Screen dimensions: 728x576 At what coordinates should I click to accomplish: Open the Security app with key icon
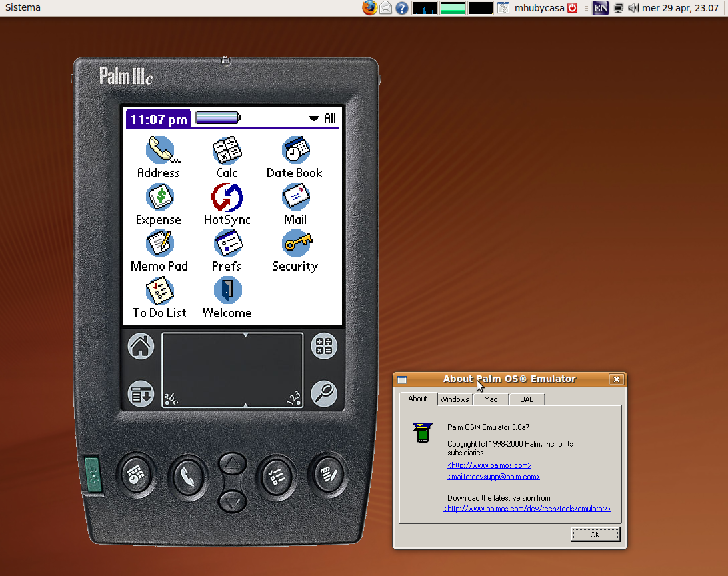(x=295, y=251)
